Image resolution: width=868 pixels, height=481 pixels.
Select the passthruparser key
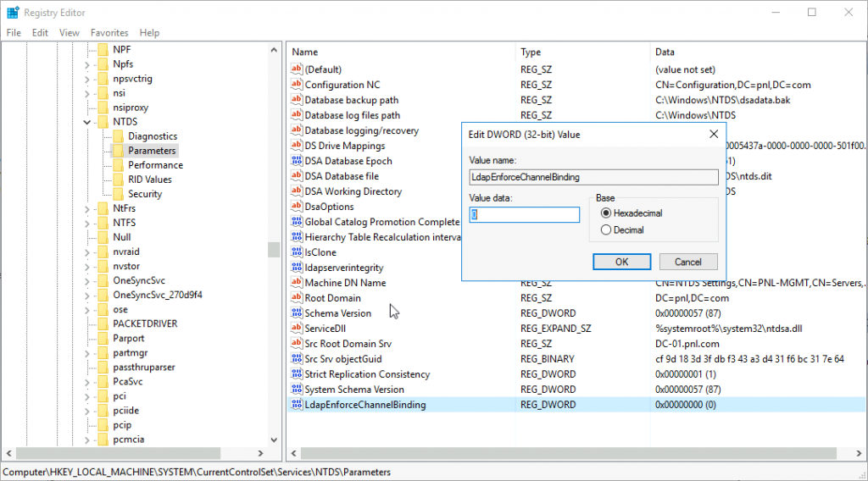pyautogui.click(x=144, y=368)
